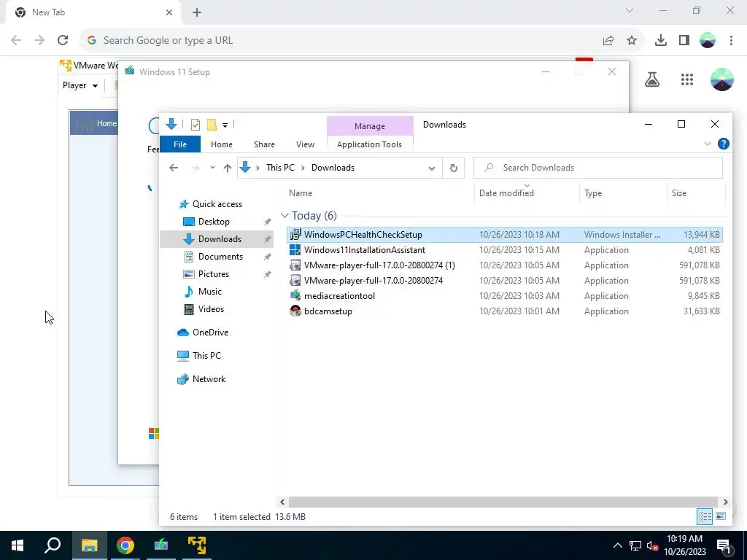The image size is (747, 560).
Task: Click the Search Downloads field
Action: [x=598, y=168]
